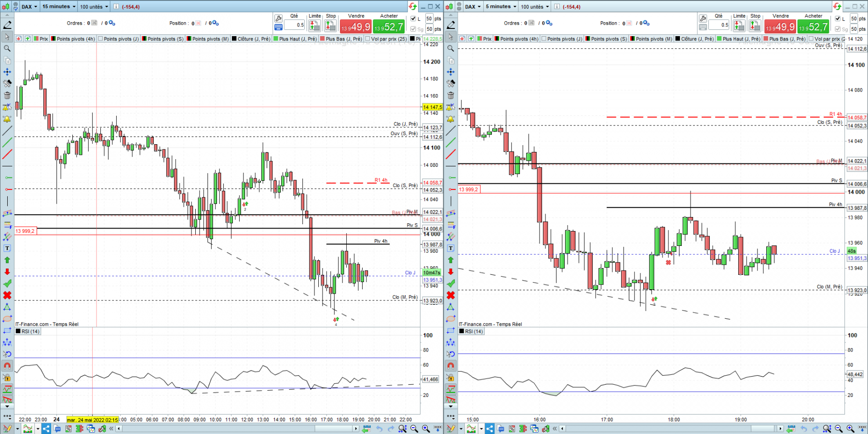
Task: Pick the green up arrow drawing tool
Action: (7, 260)
